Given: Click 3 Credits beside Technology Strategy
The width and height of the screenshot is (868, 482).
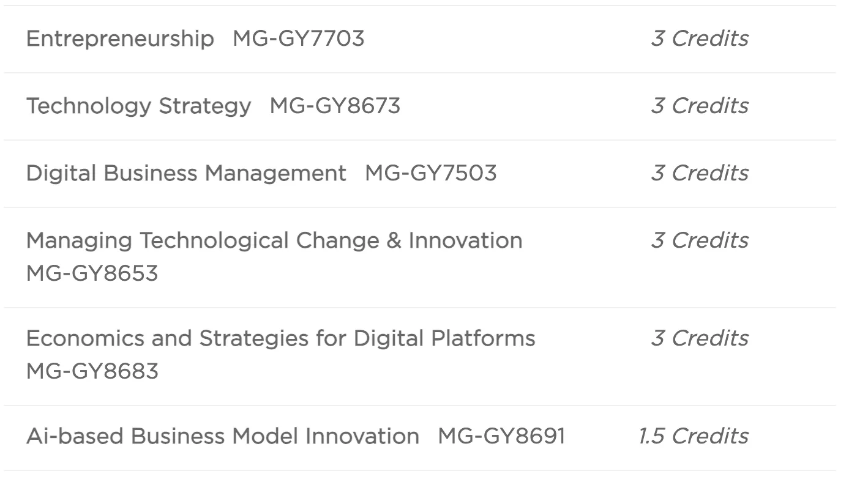Looking at the screenshot, I should click(699, 106).
